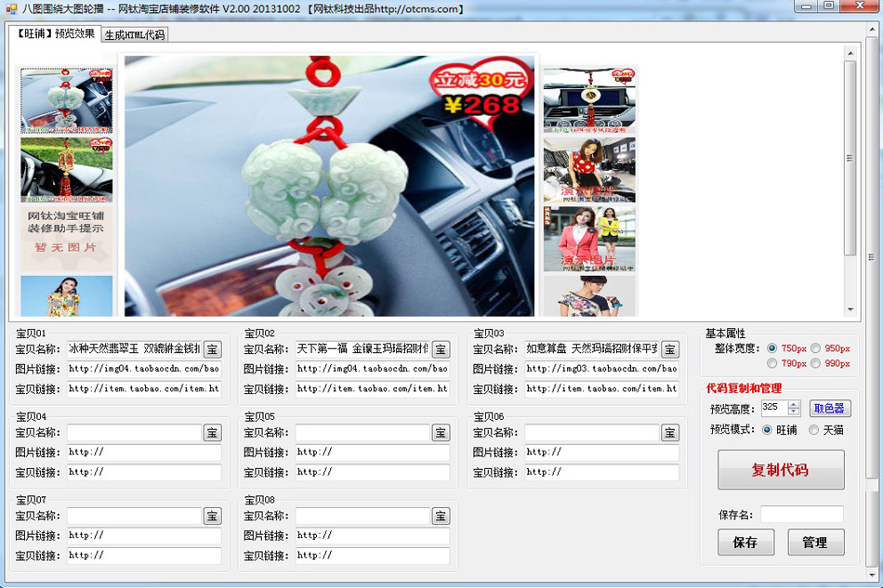Image resolution: width=883 pixels, height=588 pixels.
Task: Increase preview height with the up arrow
Action: [x=793, y=404]
